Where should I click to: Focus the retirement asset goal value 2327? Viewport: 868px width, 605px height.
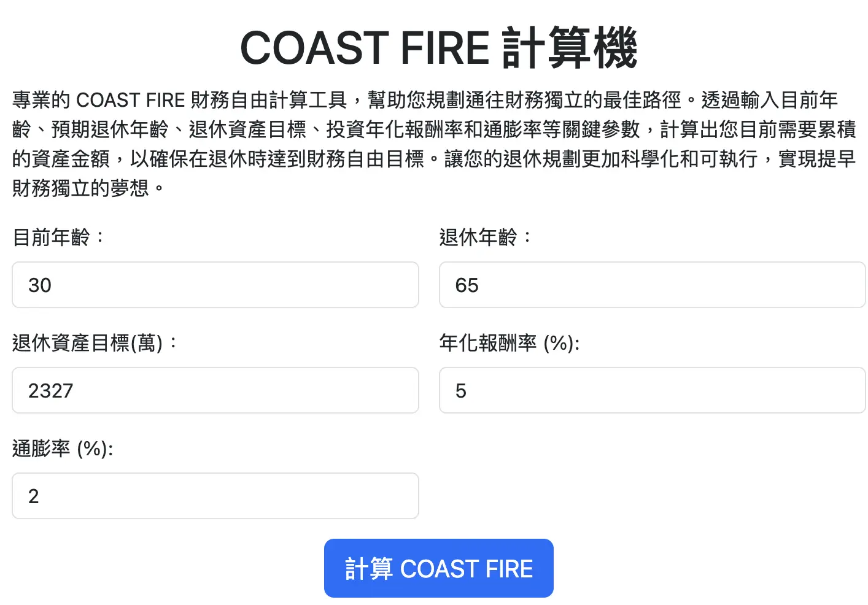(x=215, y=390)
